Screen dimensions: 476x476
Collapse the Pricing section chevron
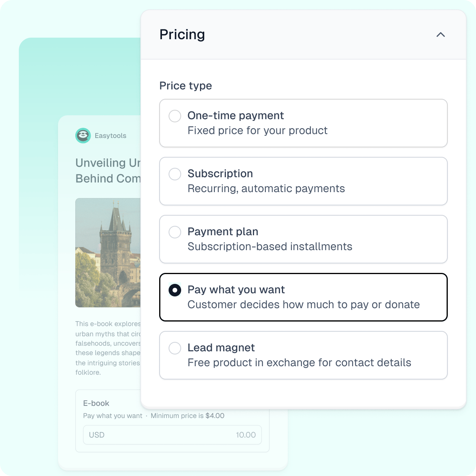(441, 35)
